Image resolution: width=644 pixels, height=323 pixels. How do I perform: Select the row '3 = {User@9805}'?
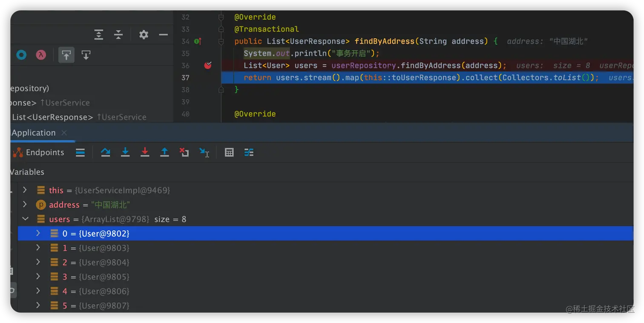point(325,277)
